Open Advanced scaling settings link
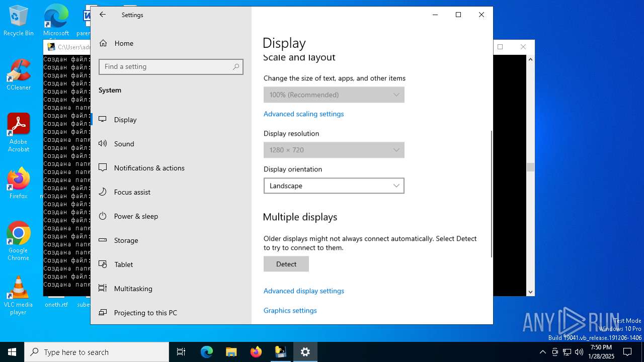The image size is (644, 362). 304,114
